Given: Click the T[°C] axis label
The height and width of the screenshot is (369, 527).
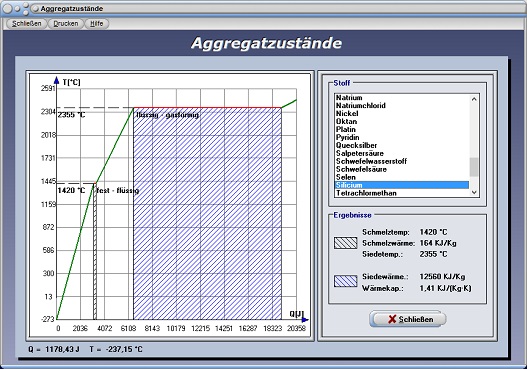Looking at the screenshot, I should coord(71,82).
